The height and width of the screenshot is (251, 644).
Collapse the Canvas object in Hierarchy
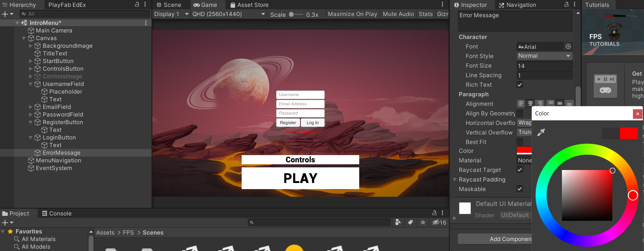(24, 38)
